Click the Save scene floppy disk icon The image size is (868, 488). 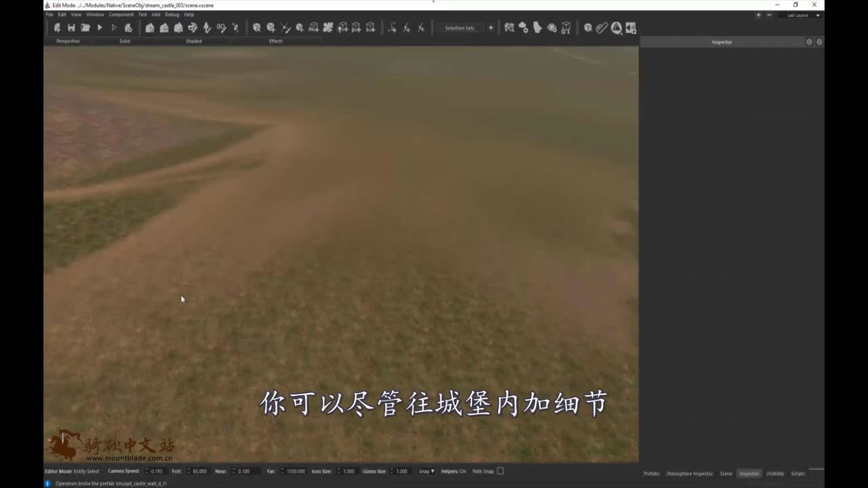(x=71, y=28)
